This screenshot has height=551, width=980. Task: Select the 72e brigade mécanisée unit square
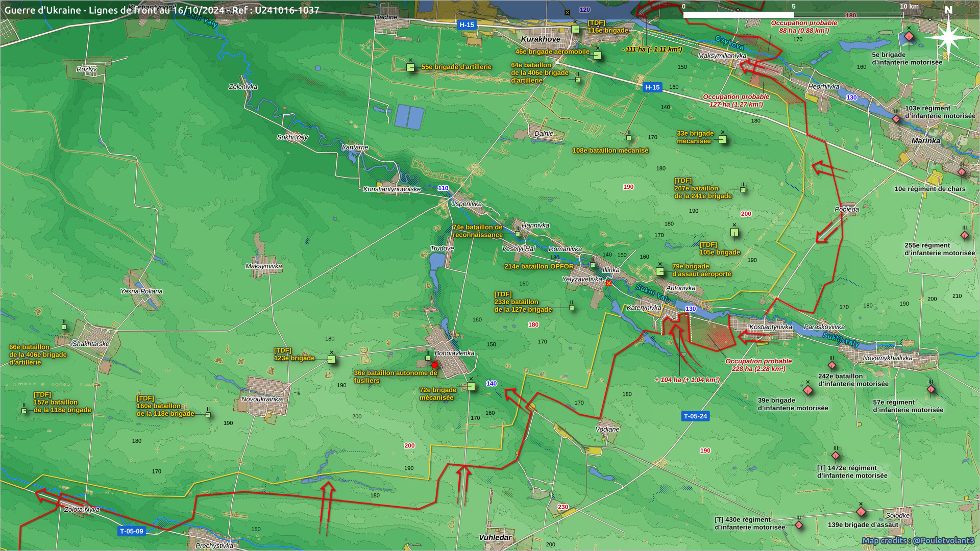(471, 386)
